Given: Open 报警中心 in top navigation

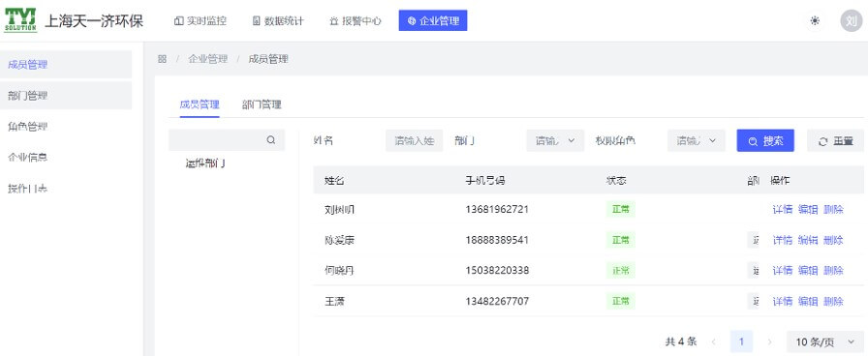Looking at the screenshot, I should point(356,21).
